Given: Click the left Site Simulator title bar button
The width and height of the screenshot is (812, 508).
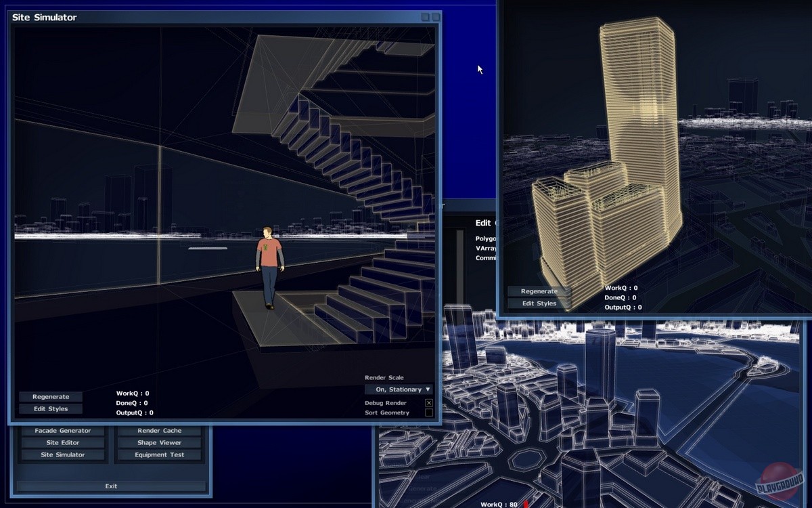Looking at the screenshot, I should click(425, 17).
